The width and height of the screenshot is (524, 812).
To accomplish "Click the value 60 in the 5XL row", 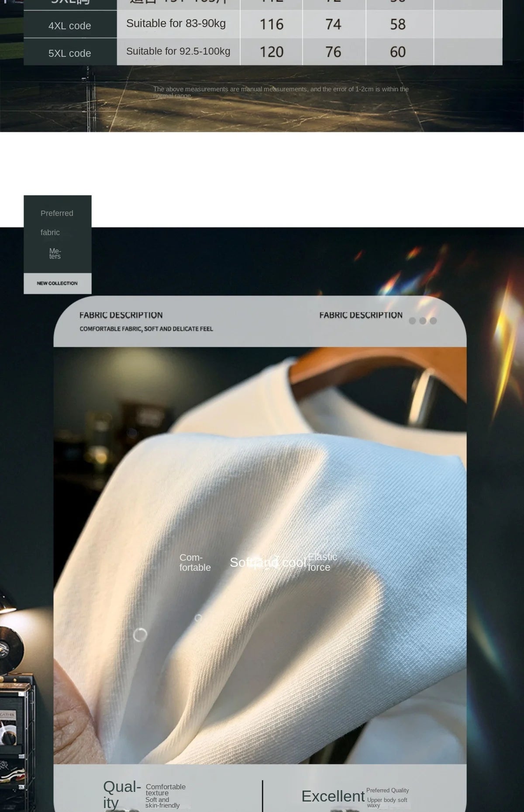I will (x=398, y=52).
